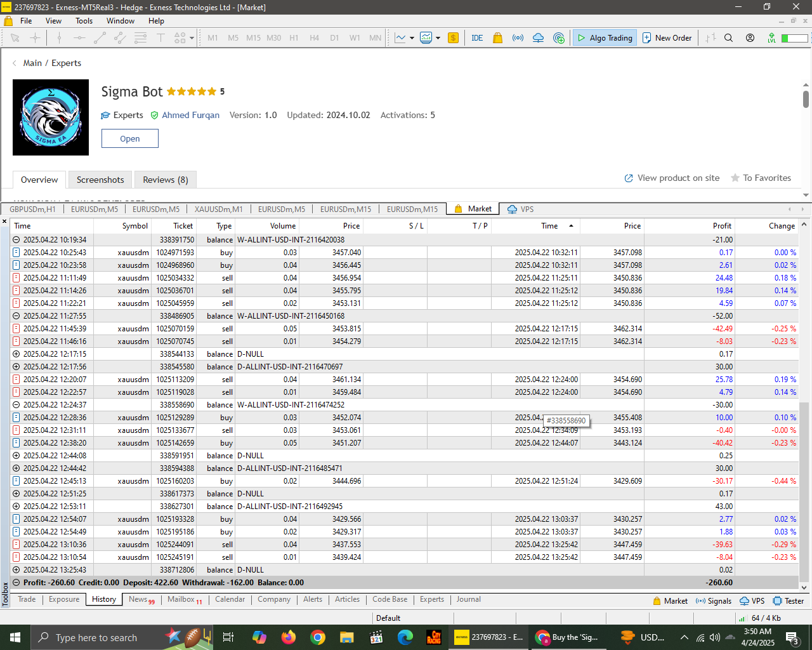The image size is (812, 650).
Task: Click the yellow dollar sign toolbar icon
Action: [x=453, y=38]
